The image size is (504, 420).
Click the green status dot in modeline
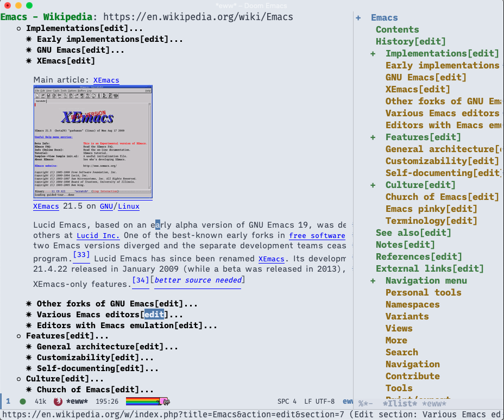pyautogui.click(x=23, y=402)
